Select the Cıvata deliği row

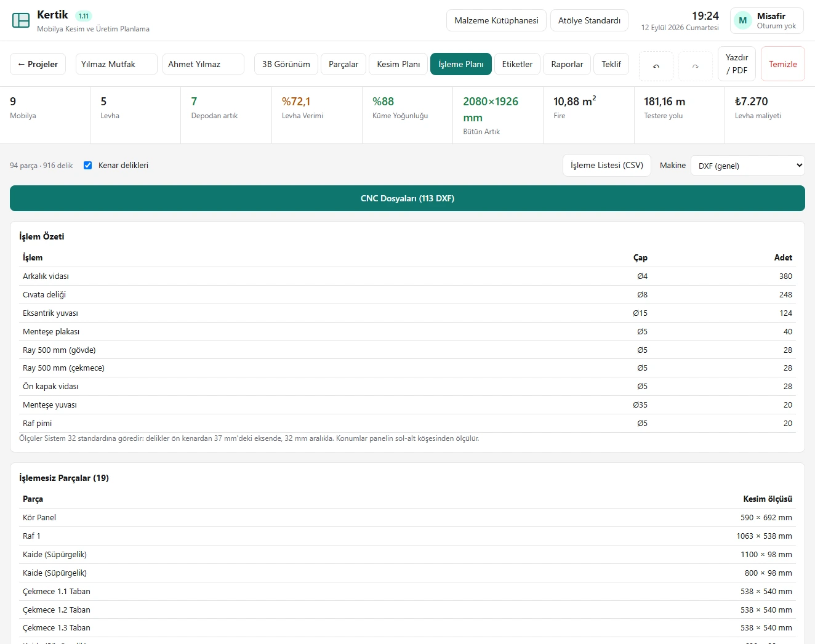point(407,295)
